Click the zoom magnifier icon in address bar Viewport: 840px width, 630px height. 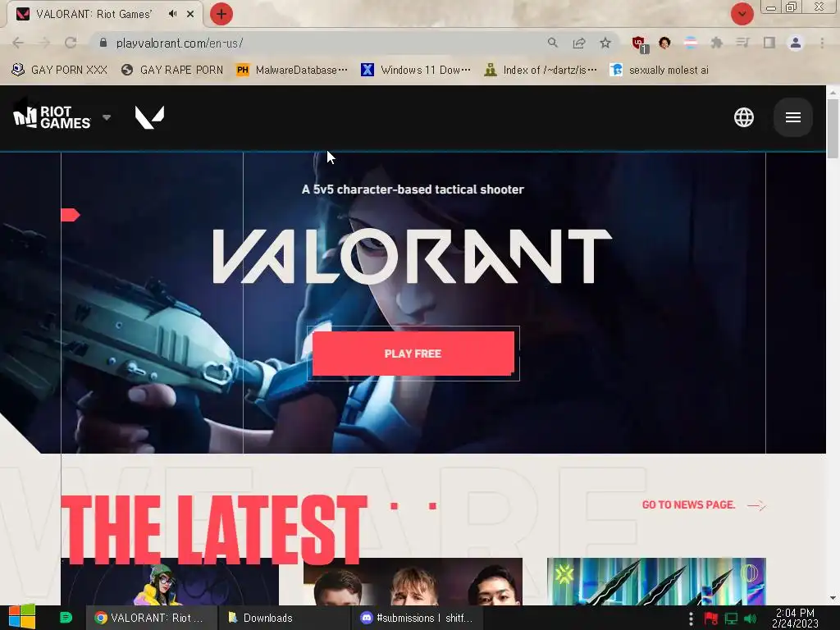coord(553,43)
